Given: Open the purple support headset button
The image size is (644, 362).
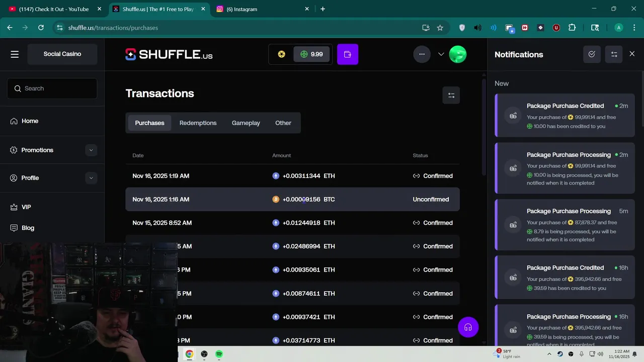Looking at the screenshot, I should click(x=468, y=327).
